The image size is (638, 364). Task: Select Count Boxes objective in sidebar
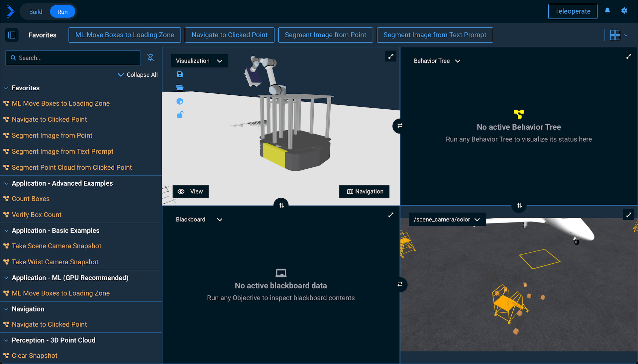click(x=31, y=199)
